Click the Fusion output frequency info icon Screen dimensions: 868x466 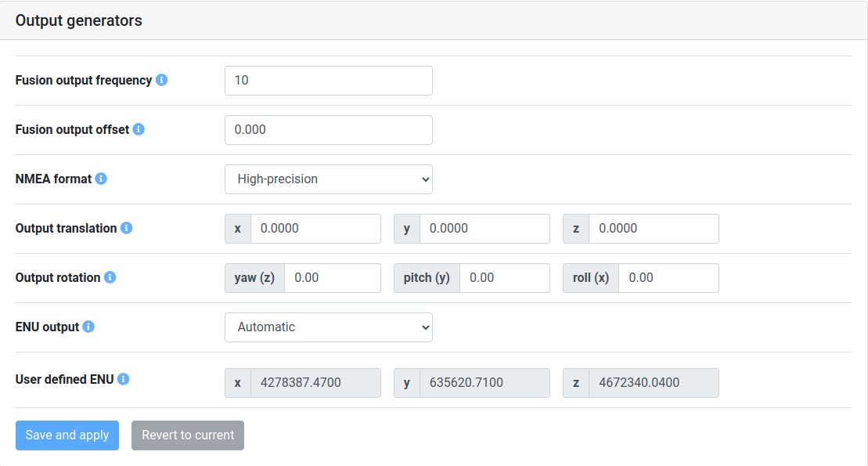(x=161, y=80)
